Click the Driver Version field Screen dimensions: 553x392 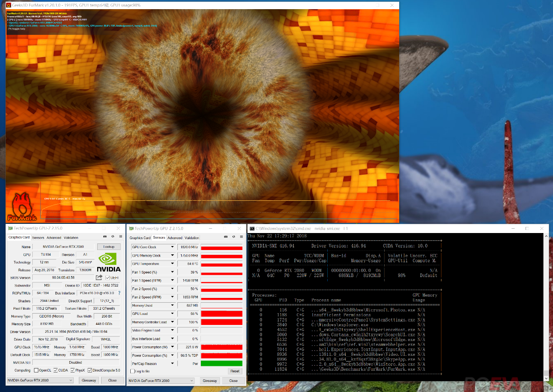coord(76,331)
